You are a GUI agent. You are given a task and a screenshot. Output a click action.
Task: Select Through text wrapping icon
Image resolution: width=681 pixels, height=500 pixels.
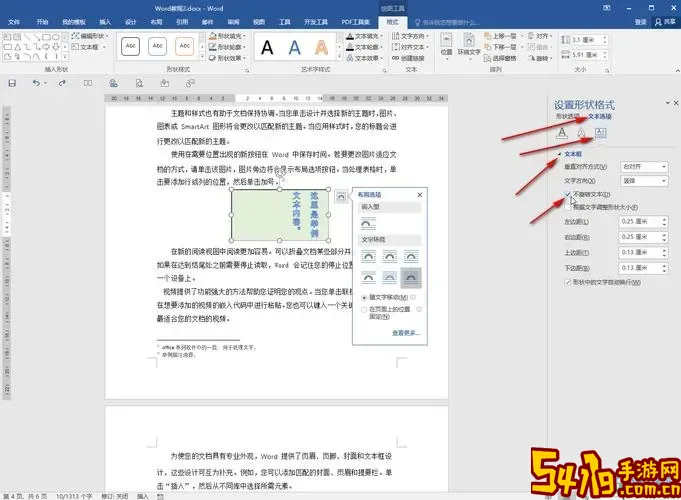[411, 256]
